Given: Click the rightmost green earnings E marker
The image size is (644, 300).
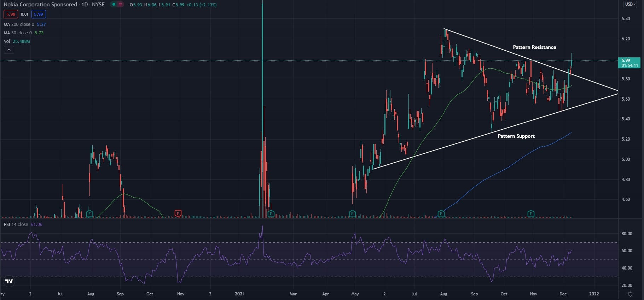Looking at the screenshot, I should [531, 214].
